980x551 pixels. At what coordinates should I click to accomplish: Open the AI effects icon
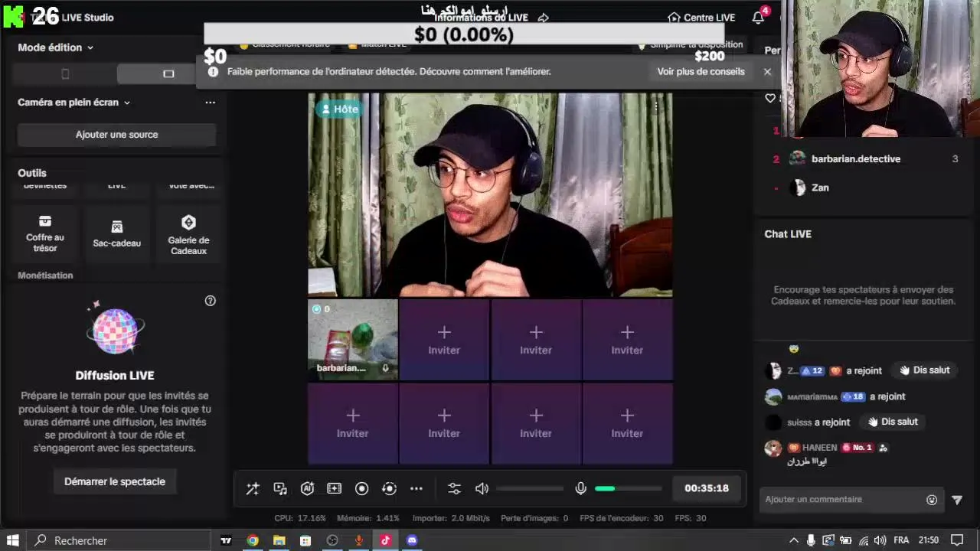[x=308, y=488]
